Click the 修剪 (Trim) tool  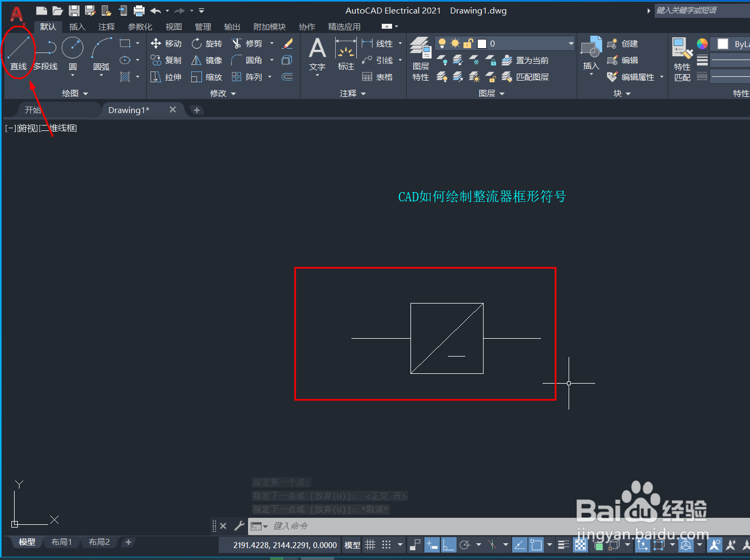pyautogui.click(x=247, y=43)
